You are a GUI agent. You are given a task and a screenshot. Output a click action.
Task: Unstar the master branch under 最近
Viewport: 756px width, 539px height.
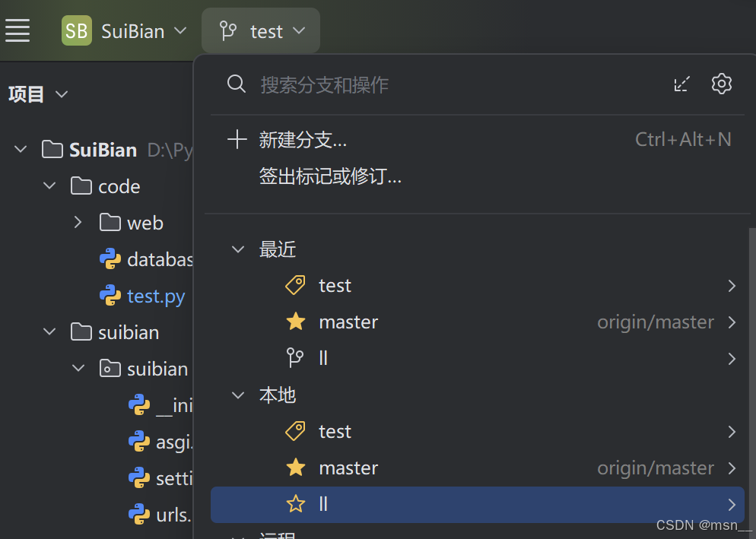click(295, 322)
